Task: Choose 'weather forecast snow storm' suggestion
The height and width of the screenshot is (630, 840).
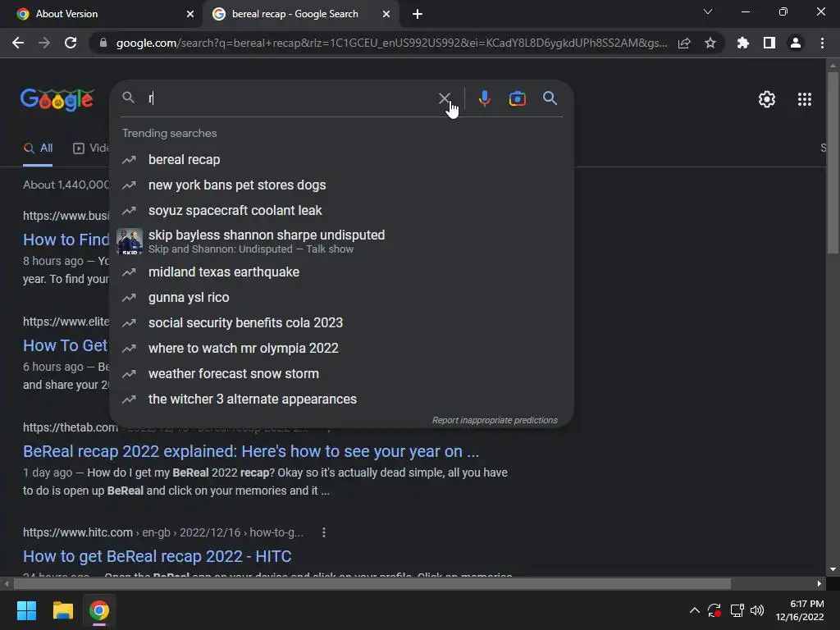Action: pos(341,374)
